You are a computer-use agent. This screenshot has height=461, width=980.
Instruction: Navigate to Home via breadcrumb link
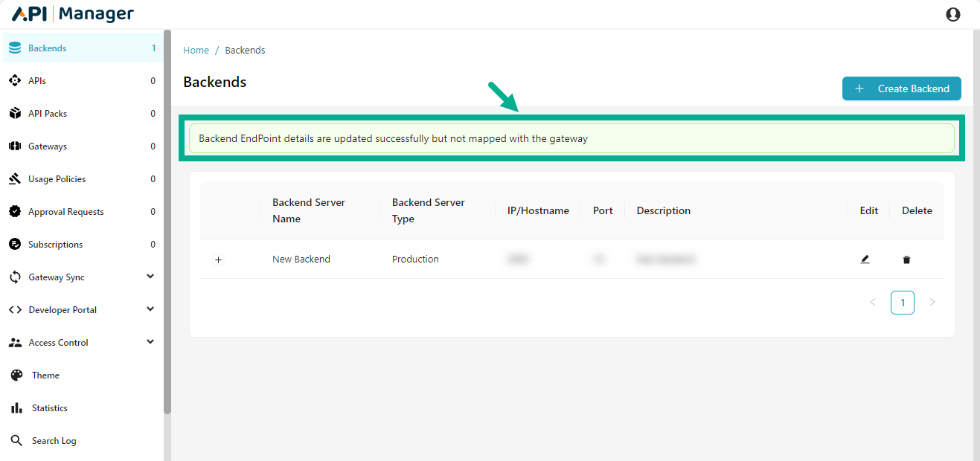click(x=196, y=50)
